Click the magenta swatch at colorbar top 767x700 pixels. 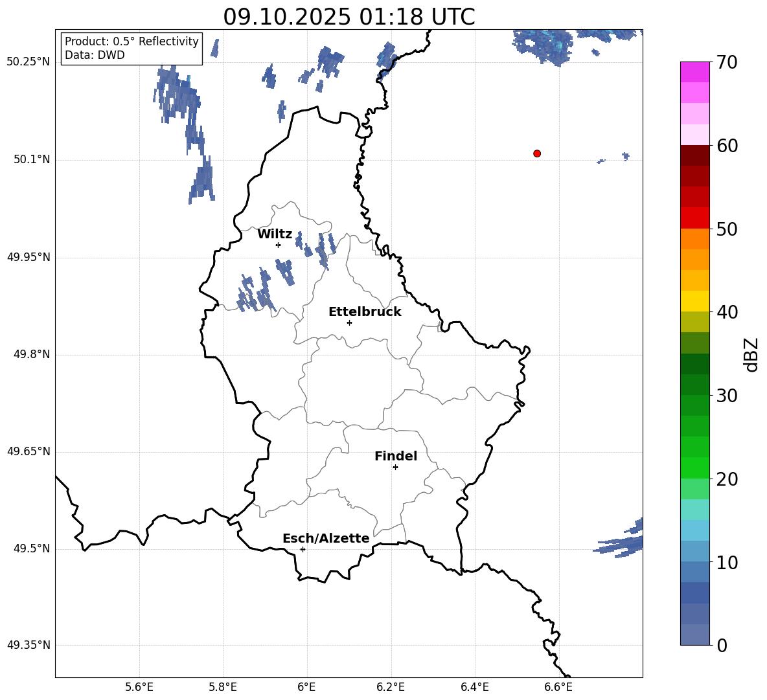tap(694, 72)
